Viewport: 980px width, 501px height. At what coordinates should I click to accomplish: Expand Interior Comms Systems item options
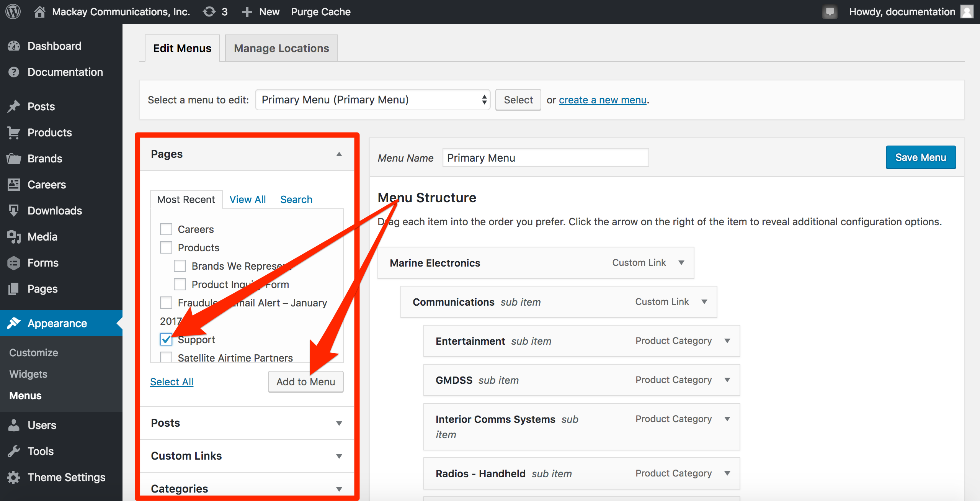[x=727, y=419]
